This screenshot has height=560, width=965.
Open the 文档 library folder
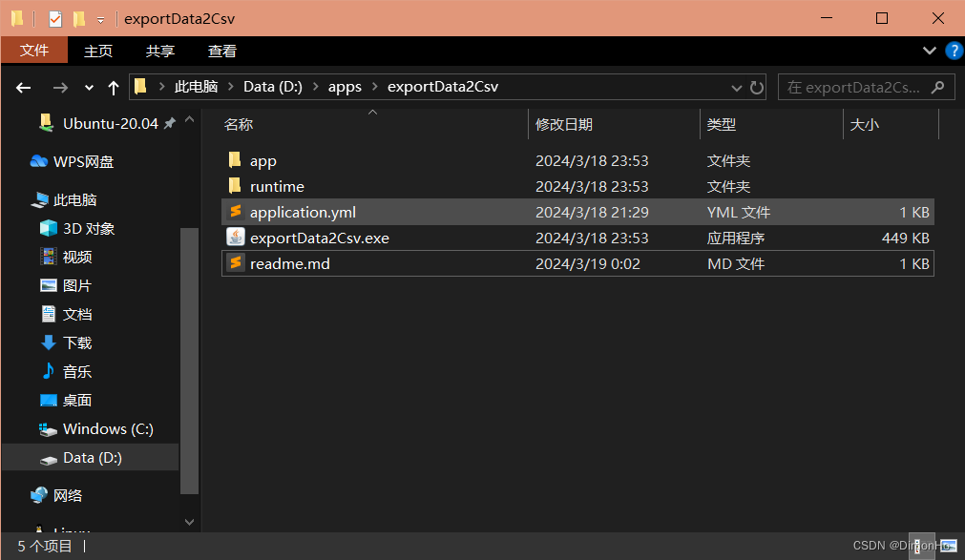coord(77,314)
